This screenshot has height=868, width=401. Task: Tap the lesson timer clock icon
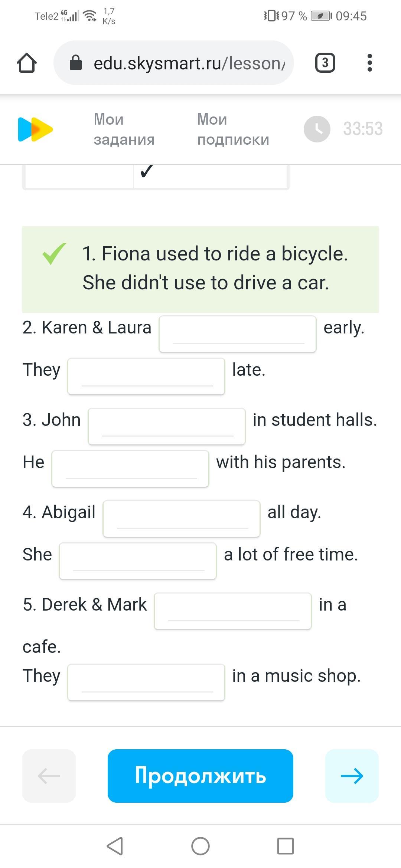pyautogui.click(x=317, y=129)
